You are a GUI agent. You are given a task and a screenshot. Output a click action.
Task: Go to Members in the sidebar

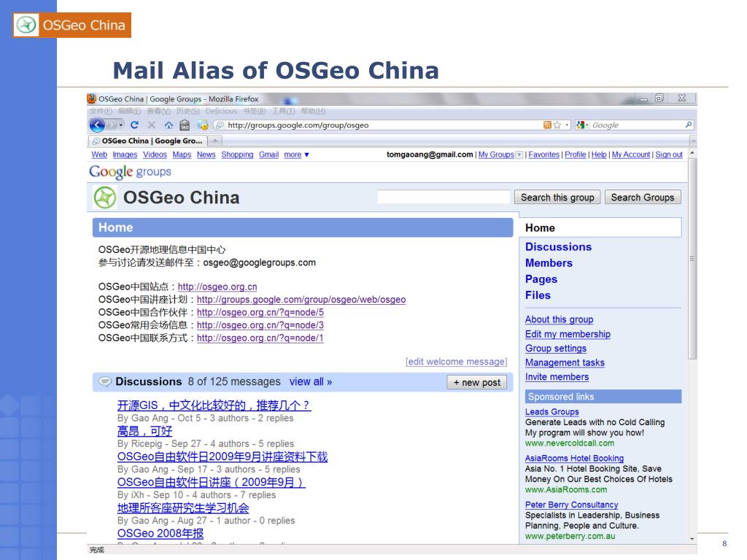549,262
